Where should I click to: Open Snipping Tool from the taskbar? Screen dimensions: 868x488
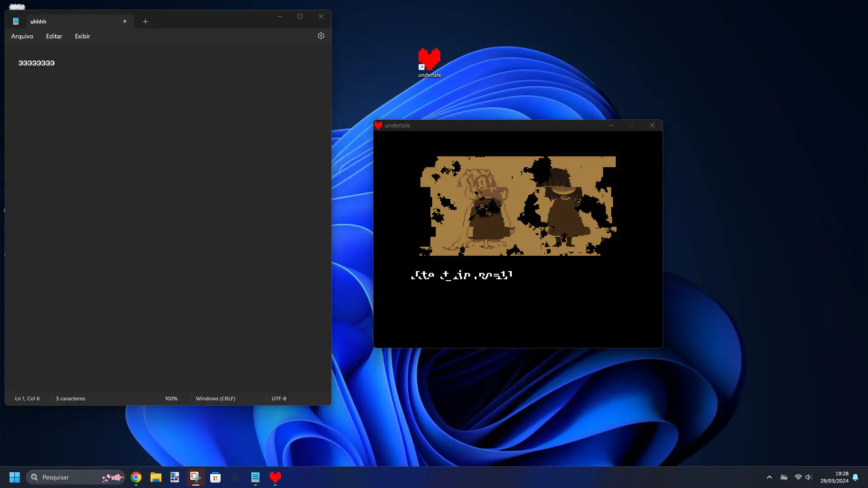[195, 477]
